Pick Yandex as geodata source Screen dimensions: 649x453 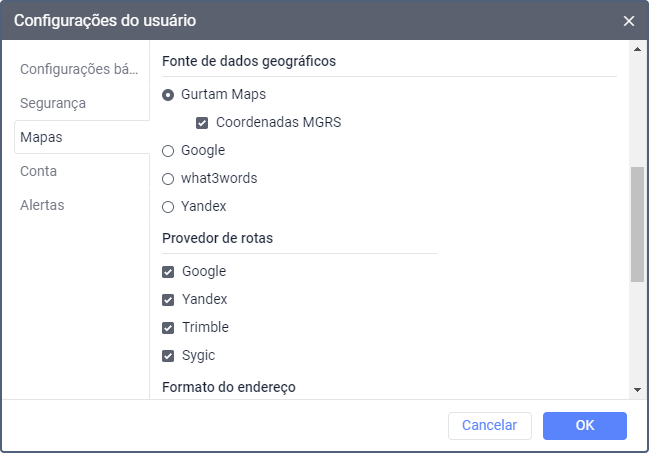(168, 207)
